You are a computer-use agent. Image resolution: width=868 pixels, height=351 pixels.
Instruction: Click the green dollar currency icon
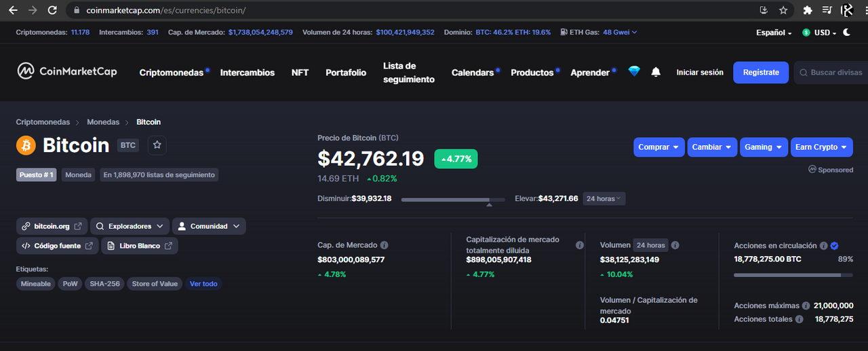coord(806,32)
